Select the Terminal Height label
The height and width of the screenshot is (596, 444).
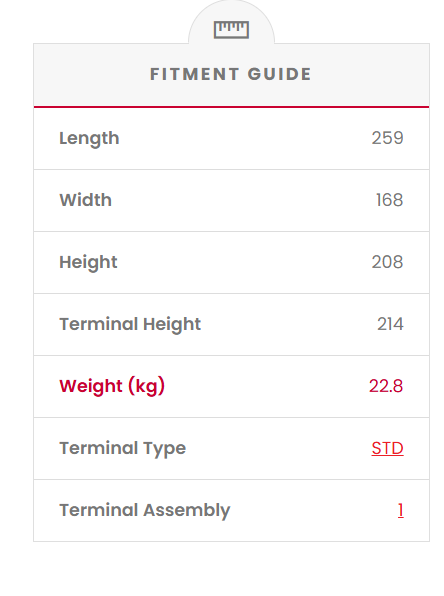click(x=130, y=325)
